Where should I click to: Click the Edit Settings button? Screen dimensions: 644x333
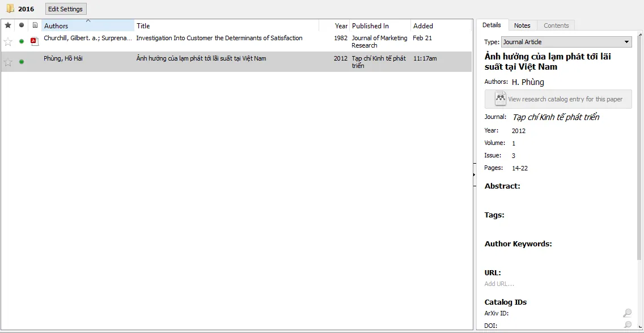click(x=66, y=9)
